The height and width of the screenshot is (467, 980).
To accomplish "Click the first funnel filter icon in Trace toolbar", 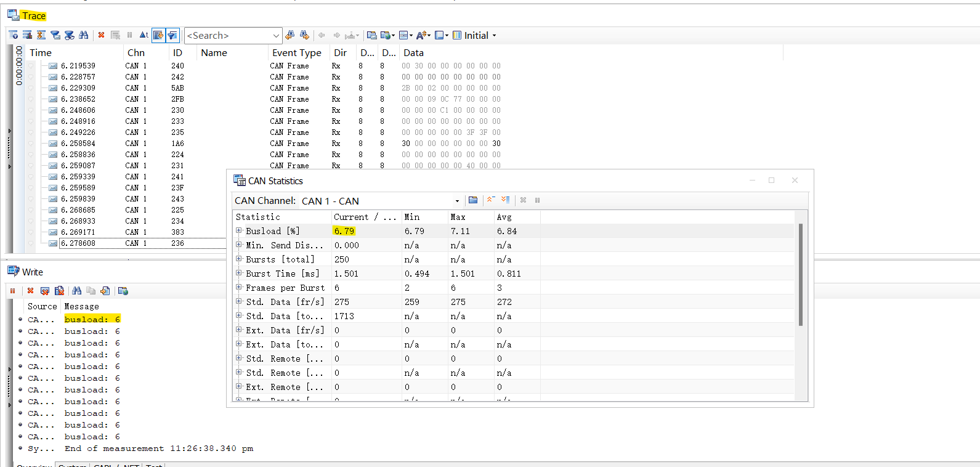I will 55,35.
